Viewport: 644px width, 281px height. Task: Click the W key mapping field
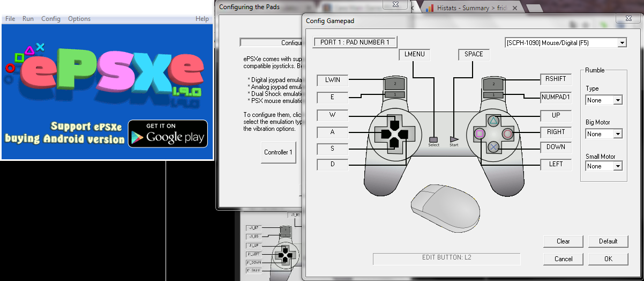[333, 115]
